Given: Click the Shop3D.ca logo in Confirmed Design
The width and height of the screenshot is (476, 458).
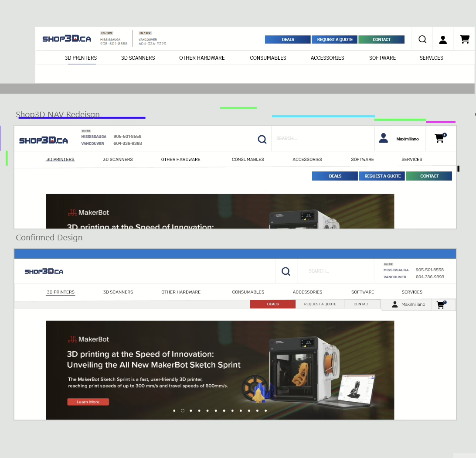Looking at the screenshot, I should coord(44,271).
